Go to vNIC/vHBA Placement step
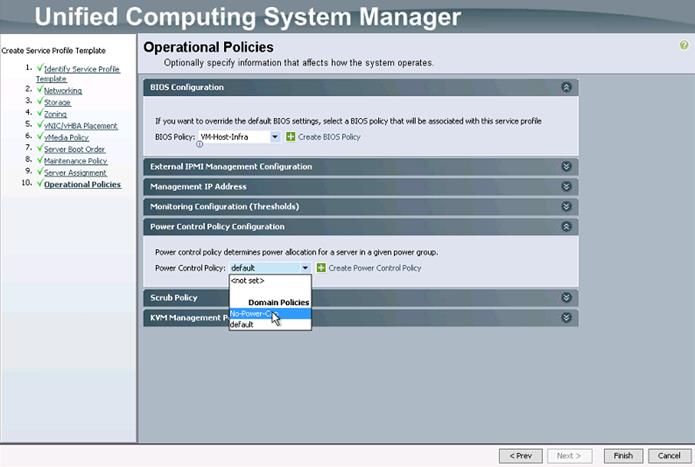The width and height of the screenshot is (695, 467). click(81, 126)
